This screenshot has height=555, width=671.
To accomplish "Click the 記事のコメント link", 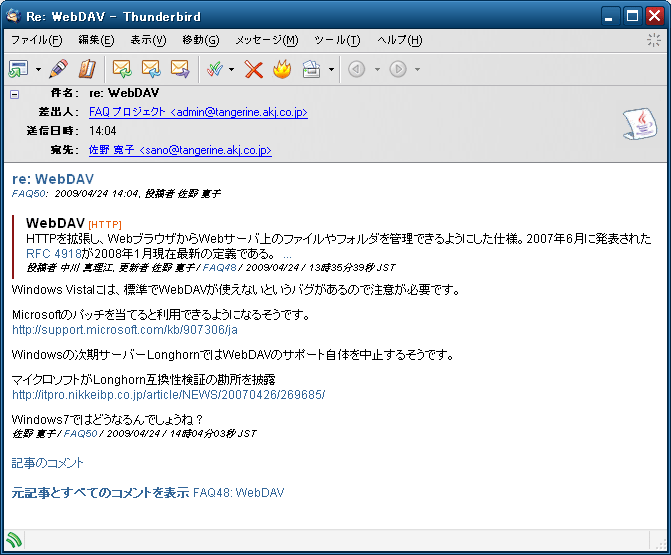I will coord(48,463).
